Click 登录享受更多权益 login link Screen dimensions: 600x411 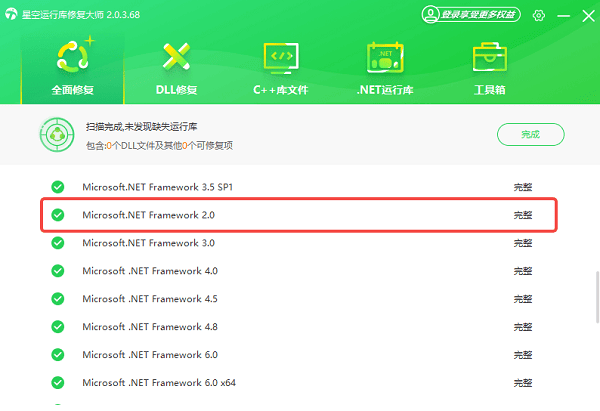click(478, 15)
